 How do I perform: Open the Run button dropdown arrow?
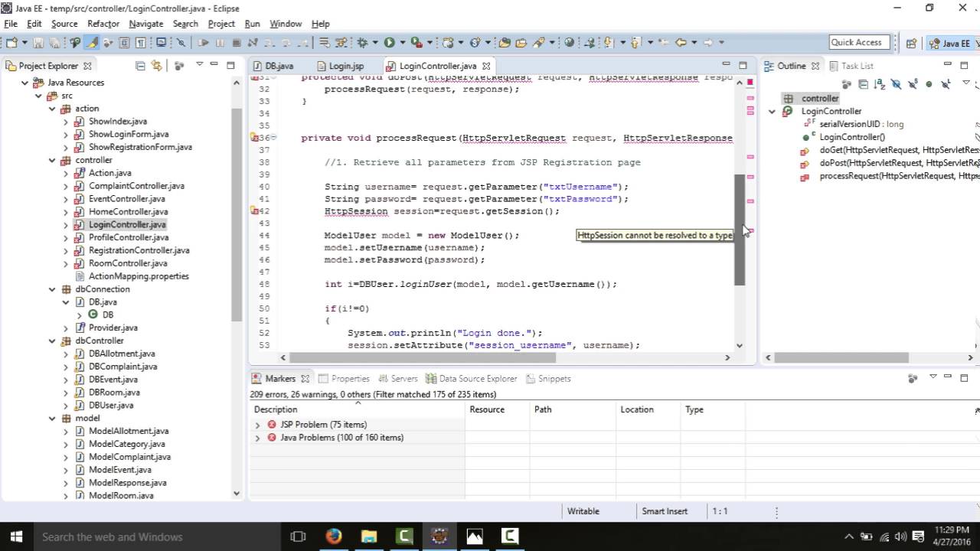(x=402, y=43)
